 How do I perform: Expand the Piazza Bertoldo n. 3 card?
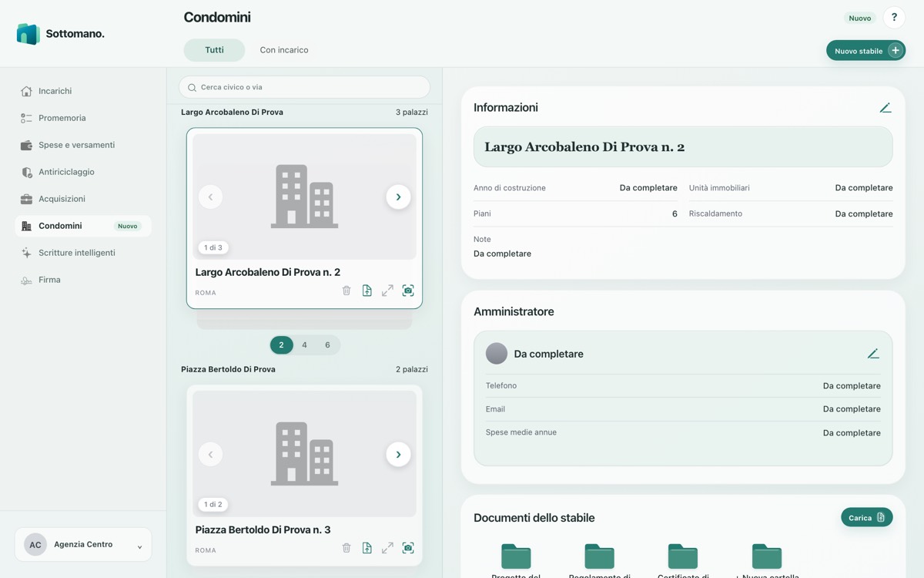tap(387, 548)
